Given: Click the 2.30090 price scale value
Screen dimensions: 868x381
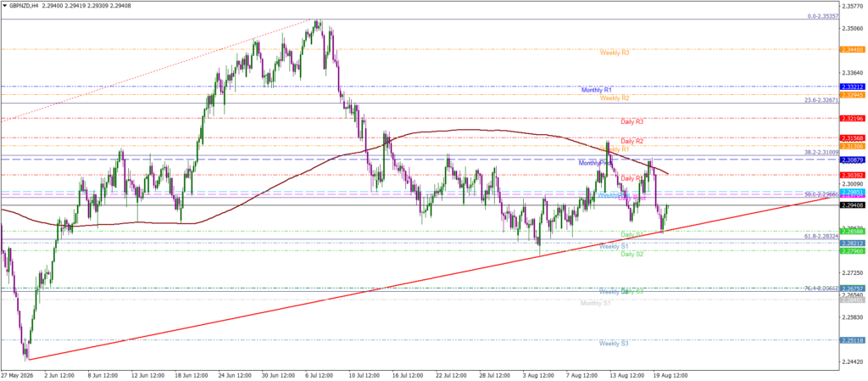Looking at the screenshot, I should [x=853, y=183].
